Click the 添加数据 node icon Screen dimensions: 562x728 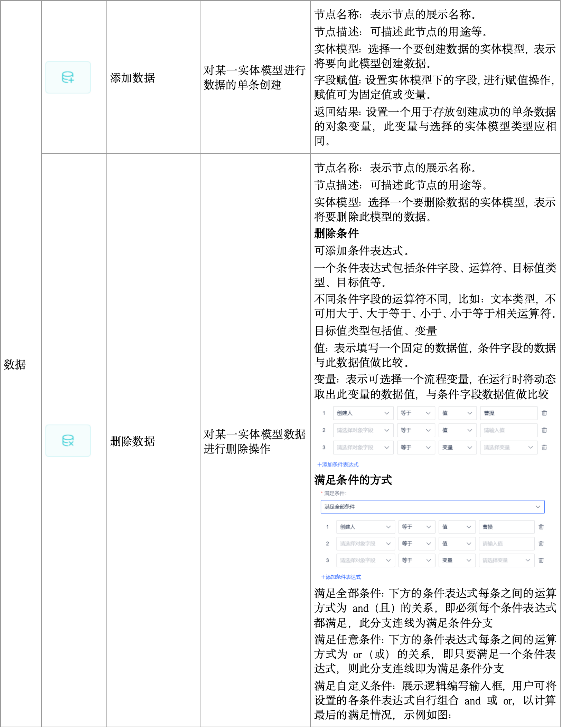[x=68, y=77]
